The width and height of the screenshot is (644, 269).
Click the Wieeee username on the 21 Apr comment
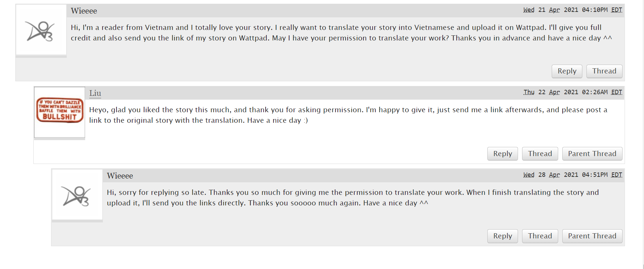84,11
